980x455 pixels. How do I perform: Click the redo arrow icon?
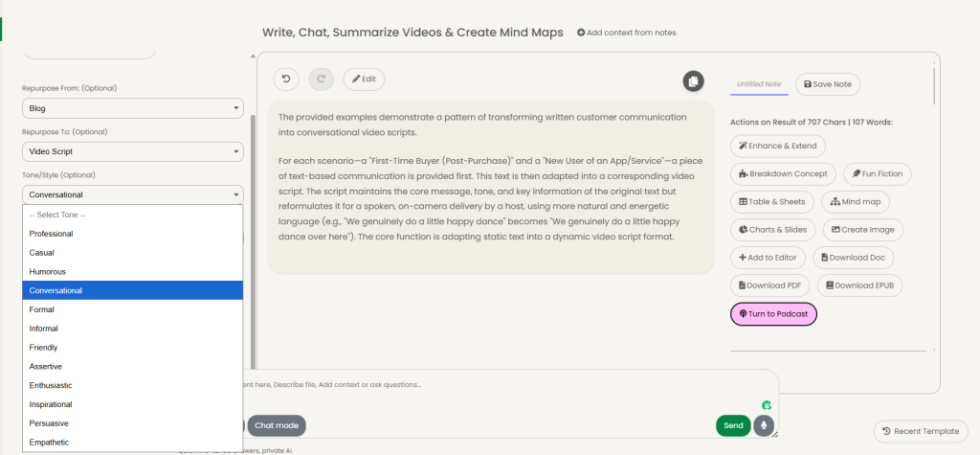coord(322,80)
